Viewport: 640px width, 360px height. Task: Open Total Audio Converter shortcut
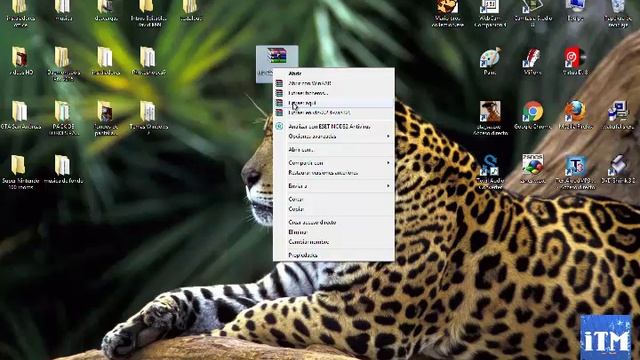coord(489,165)
